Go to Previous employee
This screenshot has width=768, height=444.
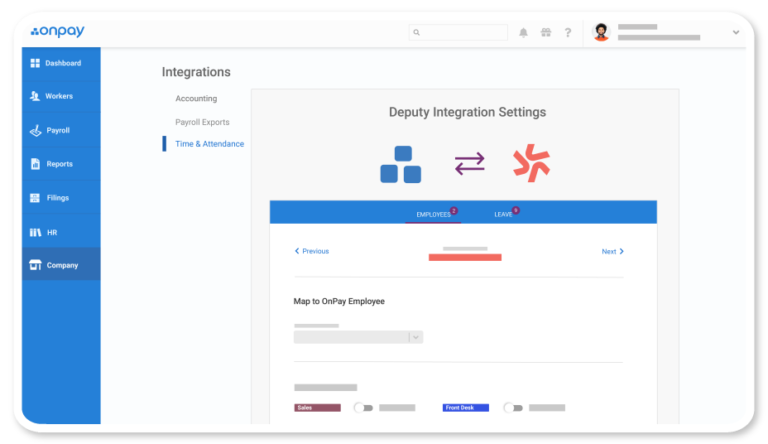tap(312, 251)
